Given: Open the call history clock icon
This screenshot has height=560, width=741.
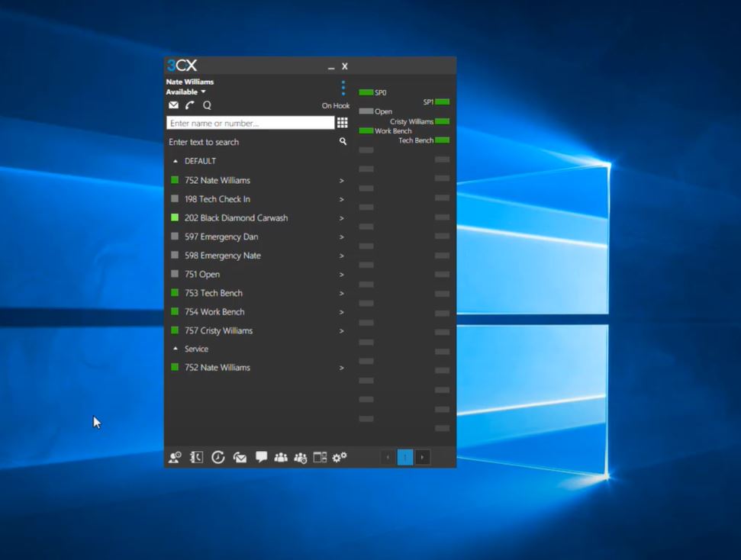Looking at the screenshot, I should click(x=218, y=457).
